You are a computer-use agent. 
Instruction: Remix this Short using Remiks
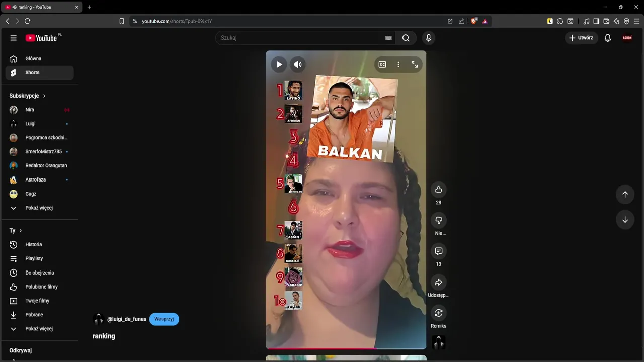coord(439,313)
